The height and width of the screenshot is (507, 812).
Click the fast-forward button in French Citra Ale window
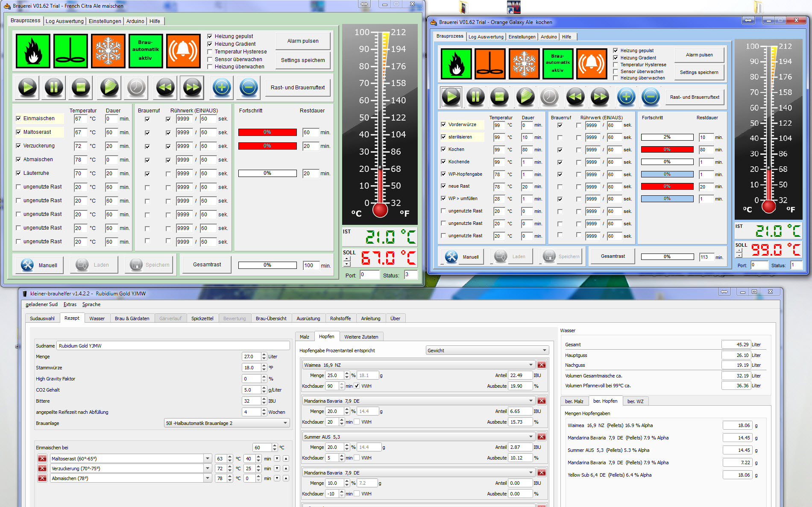(x=192, y=87)
